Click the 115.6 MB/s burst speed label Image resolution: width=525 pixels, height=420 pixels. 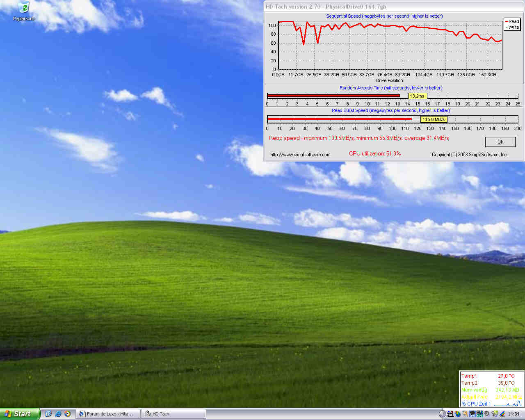(x=434, y=119)
